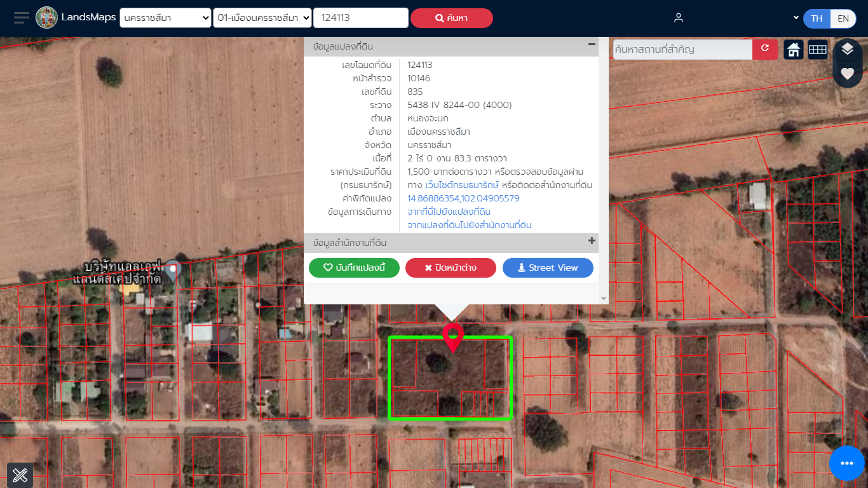This screenshot has height=488, width=868.
Task: Click the ปิดหน้าต่าง close window button
Action: [451, 268]
